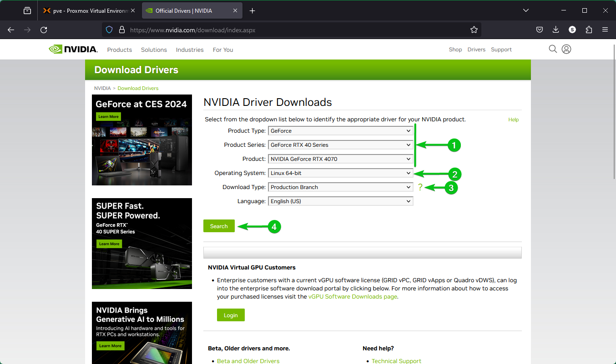Click the address bar URL field
Viewport: 616px width, 364px height.
point(291,30)
